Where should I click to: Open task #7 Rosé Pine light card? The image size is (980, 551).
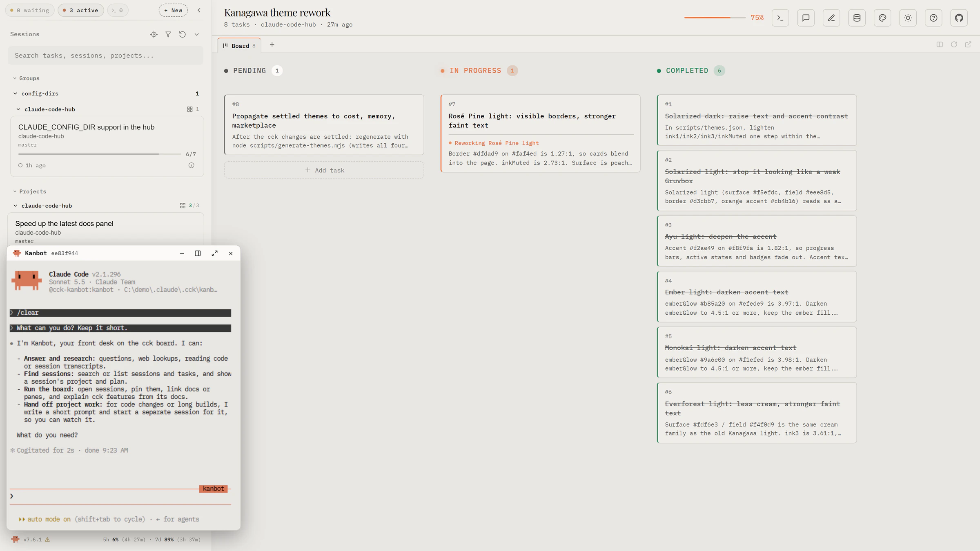[541, 133]
